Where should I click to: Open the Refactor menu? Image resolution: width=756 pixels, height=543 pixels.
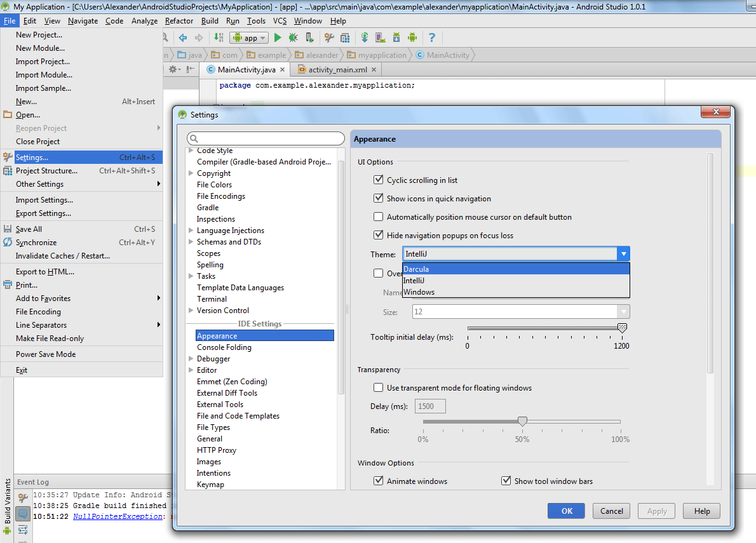[x=179, y=21]
